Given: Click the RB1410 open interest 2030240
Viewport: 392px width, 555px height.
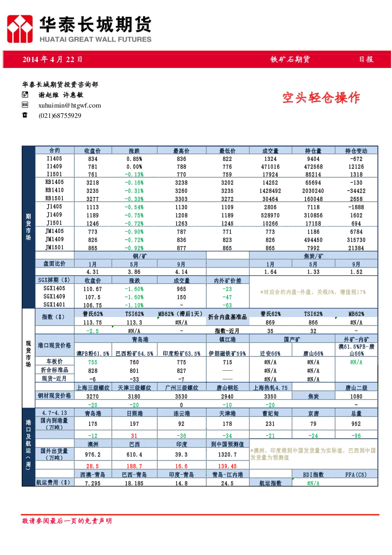Looking at the screenshot, I should (313, 191).
